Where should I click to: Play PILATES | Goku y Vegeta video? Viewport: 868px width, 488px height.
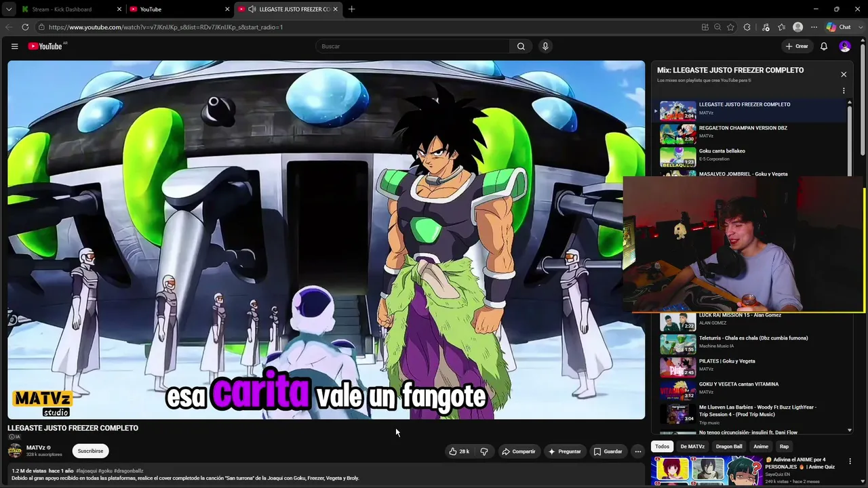(x=749, y=367)
